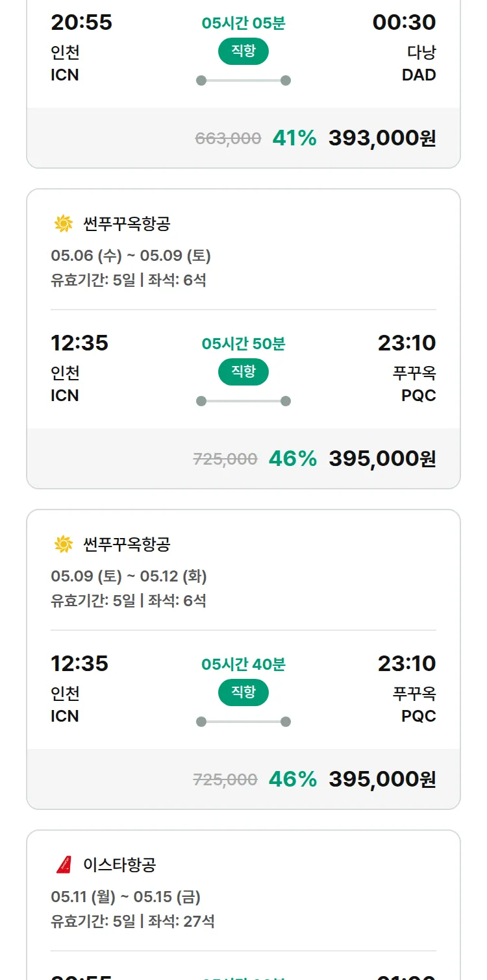Screen dimensions: 487x980
Task: Click the route line on the 05시간 40분 flight
Action: tap(243, 722)
